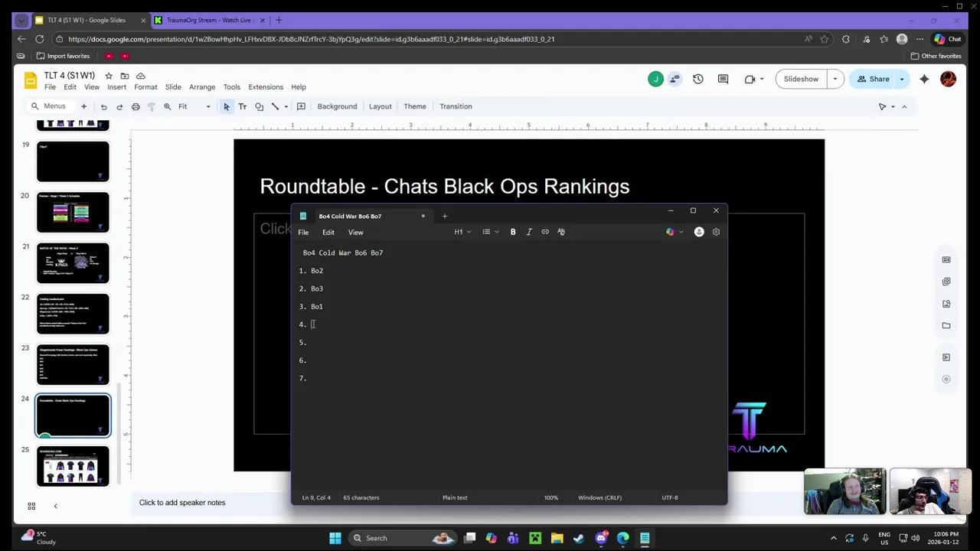Toggle the collaboration presence icon beside avatar J
The image size is (980, 551).
pyautogui.click(x=675, y=79)
